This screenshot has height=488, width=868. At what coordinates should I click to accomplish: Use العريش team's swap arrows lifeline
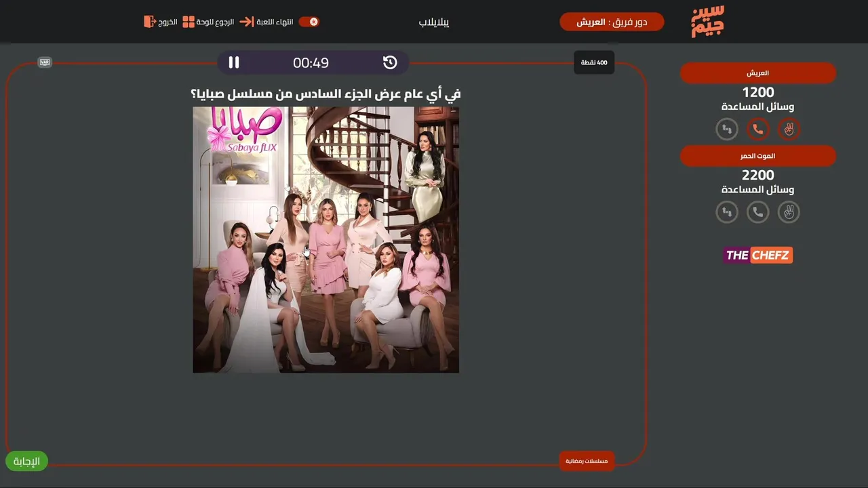(x=727, y=129)
